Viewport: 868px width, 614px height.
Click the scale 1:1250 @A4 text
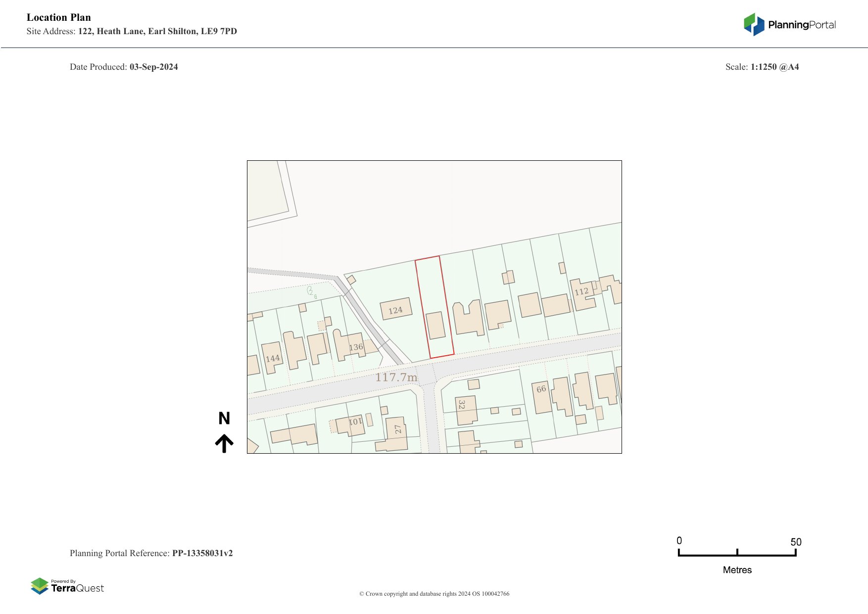point(774,67)
